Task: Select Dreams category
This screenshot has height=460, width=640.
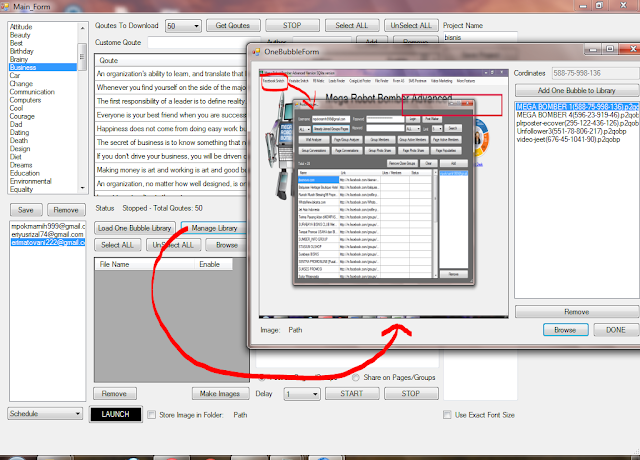Action: 21,165
